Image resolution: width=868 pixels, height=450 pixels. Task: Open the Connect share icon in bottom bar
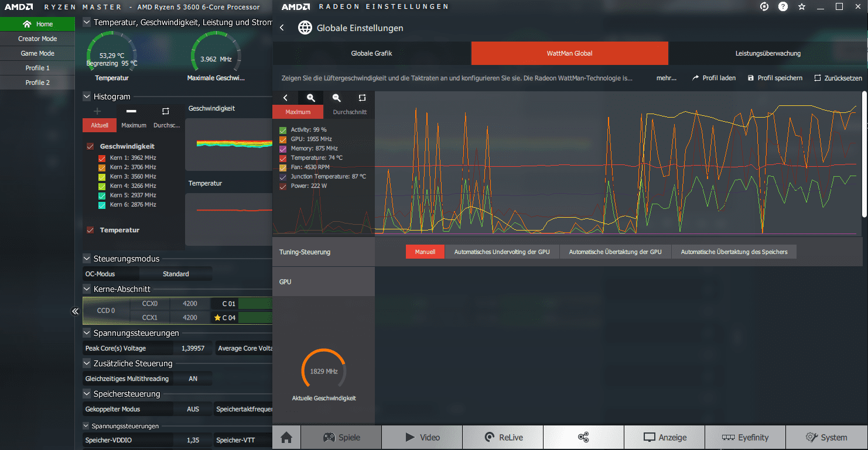[583, 437]
